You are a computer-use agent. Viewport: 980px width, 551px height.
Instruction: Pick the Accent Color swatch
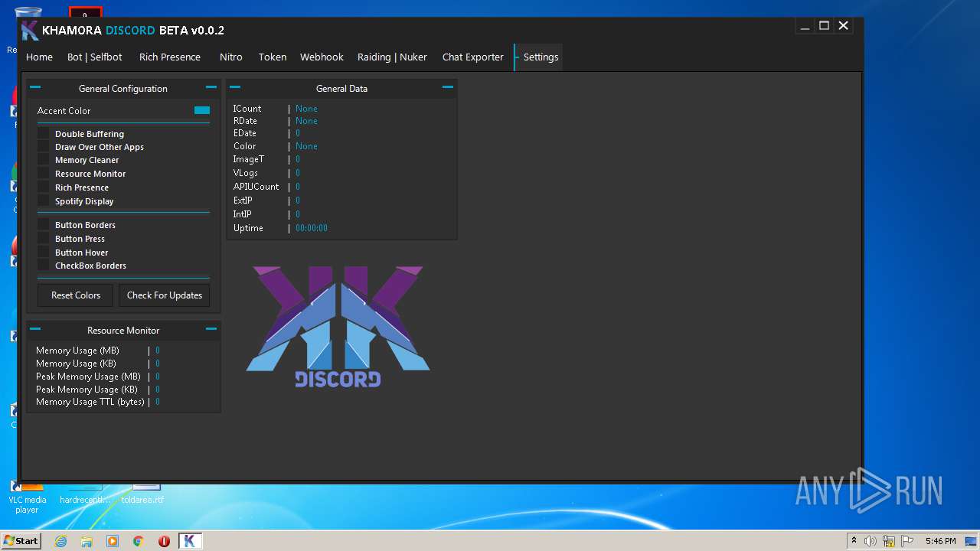202,110
